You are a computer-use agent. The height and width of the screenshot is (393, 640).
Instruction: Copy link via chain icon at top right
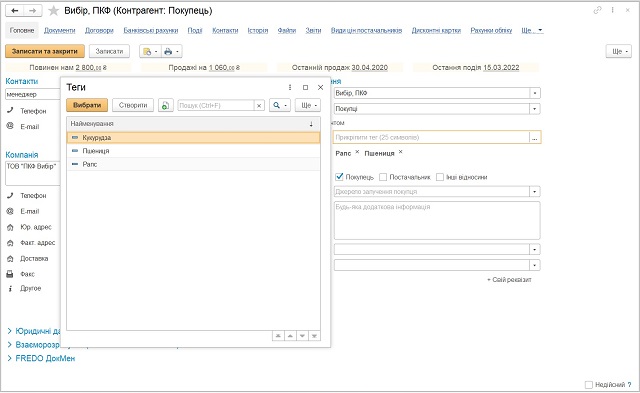[597, 10]
